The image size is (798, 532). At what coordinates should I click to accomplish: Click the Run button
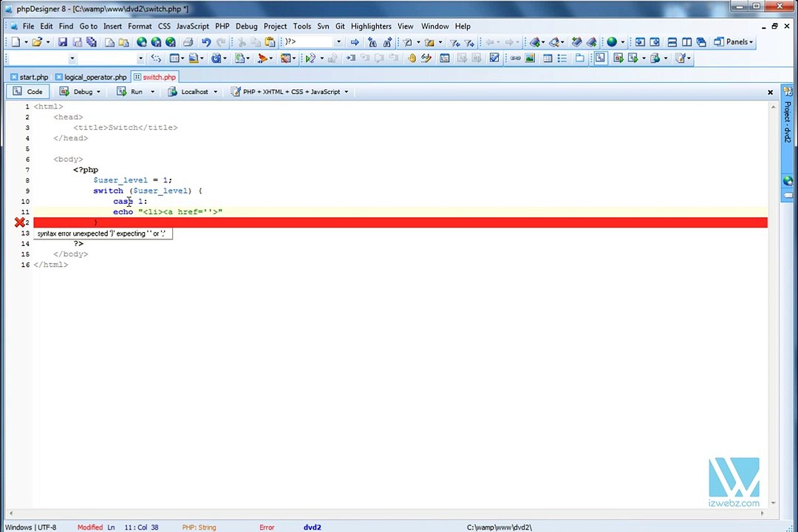tap(130, 92)
